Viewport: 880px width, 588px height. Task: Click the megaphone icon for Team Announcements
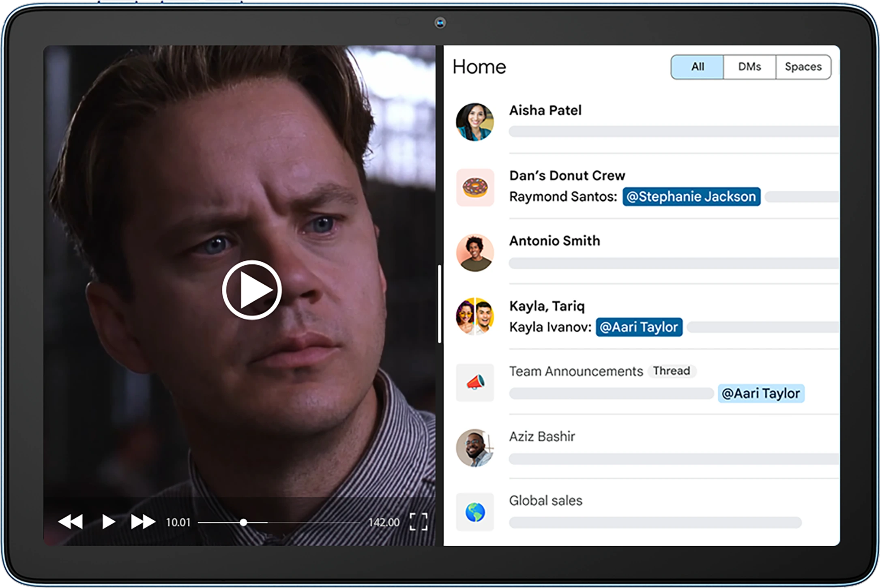475,382
